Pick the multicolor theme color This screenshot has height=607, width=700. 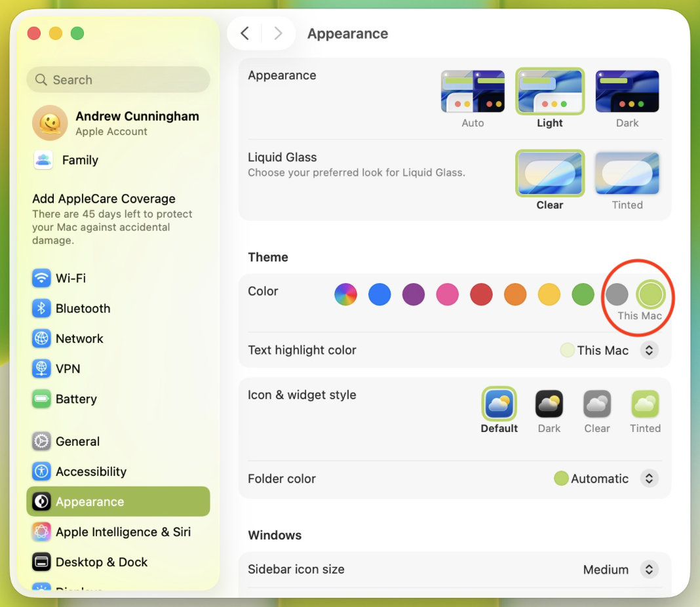click(345, 294)
